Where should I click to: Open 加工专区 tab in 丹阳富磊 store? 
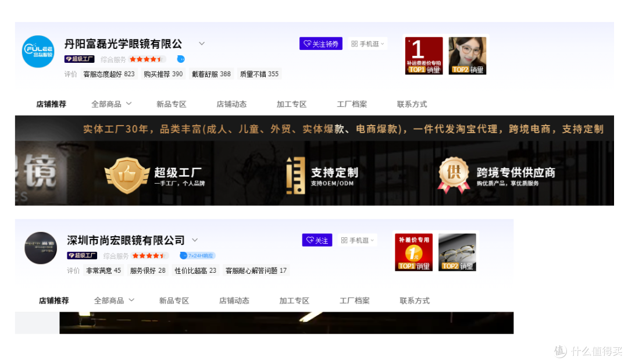coord(291,104)
